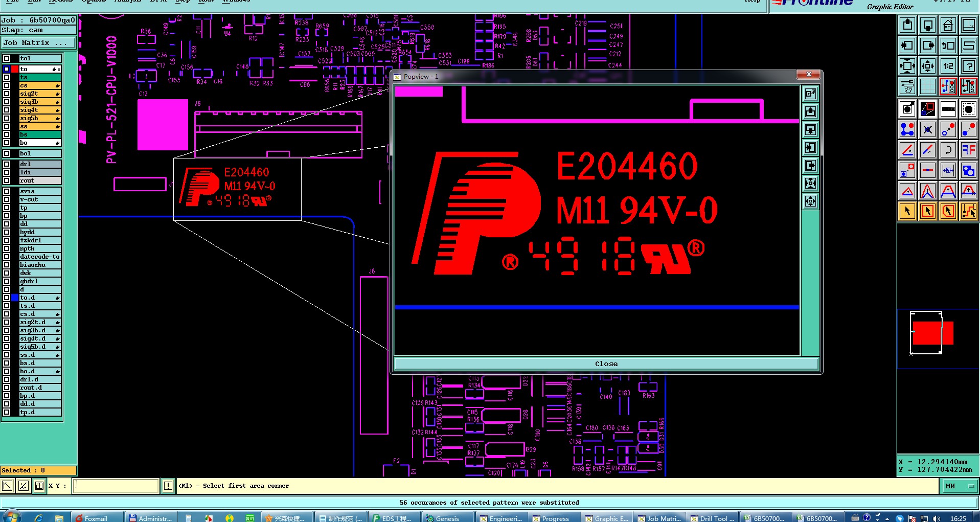This screenshot has width=980, height=522.
Task: Tick the checkbox for layer ts
Action: (x=7, y=77)
